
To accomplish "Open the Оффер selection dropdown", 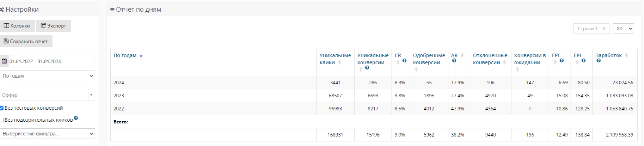I will (x=48, y=95).
